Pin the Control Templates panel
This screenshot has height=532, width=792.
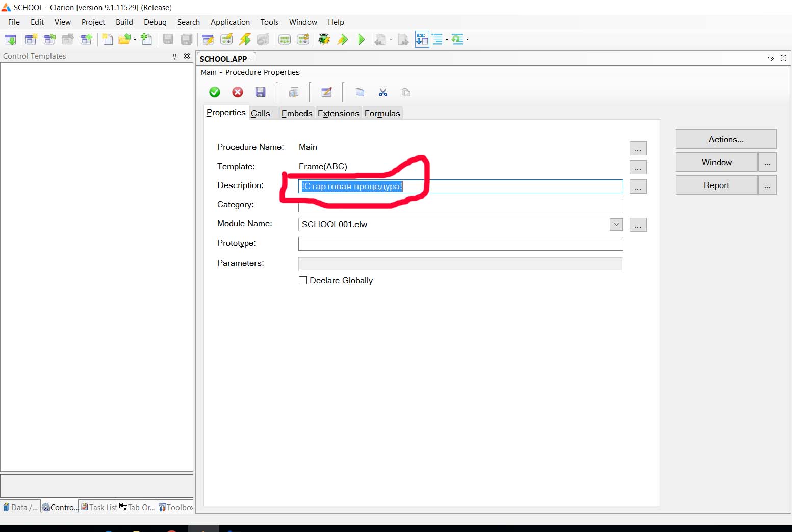click(174, 56)
